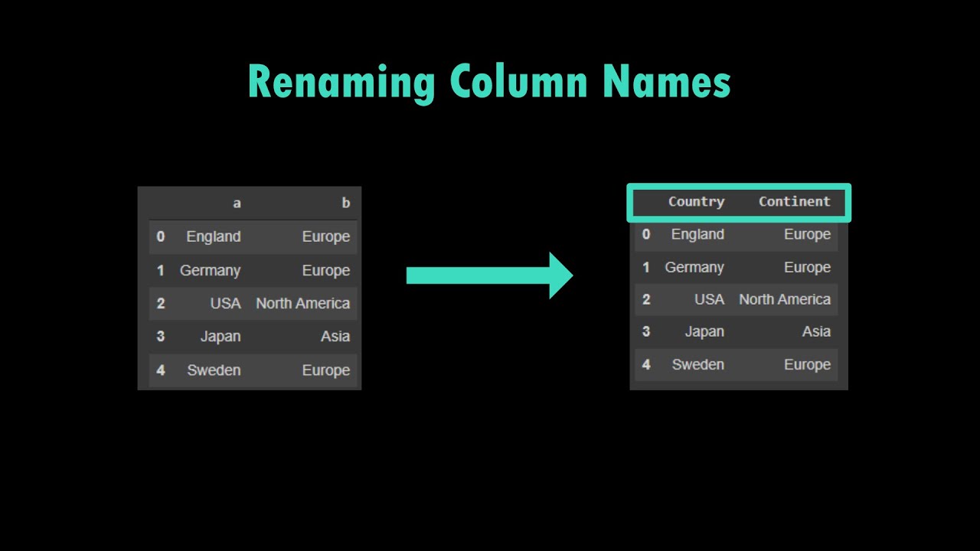
Task: Click row index 2 of the a/b table
Action: [x=161, y=303]
